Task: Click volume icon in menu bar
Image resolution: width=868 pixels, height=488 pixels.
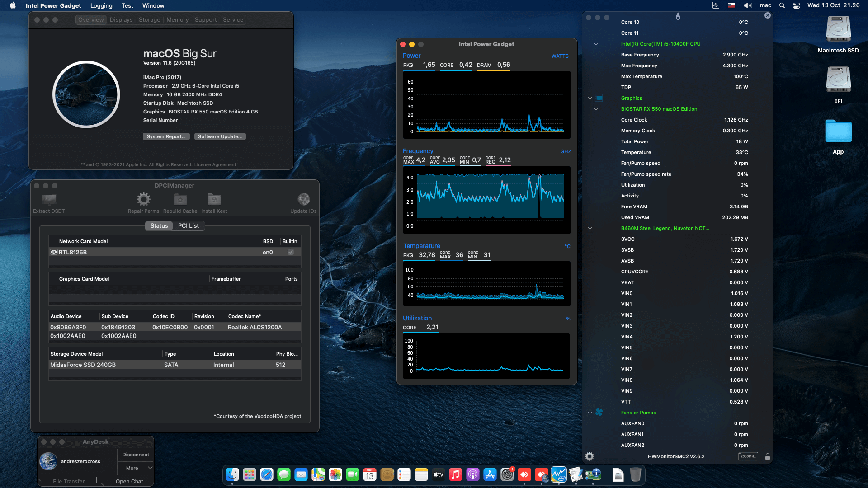Action: coord(748,5)
